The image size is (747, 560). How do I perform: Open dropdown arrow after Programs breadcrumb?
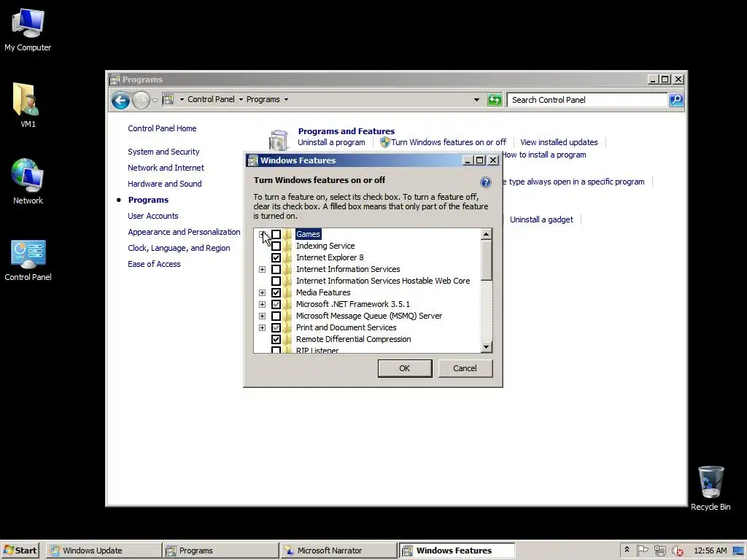[286, 99]
